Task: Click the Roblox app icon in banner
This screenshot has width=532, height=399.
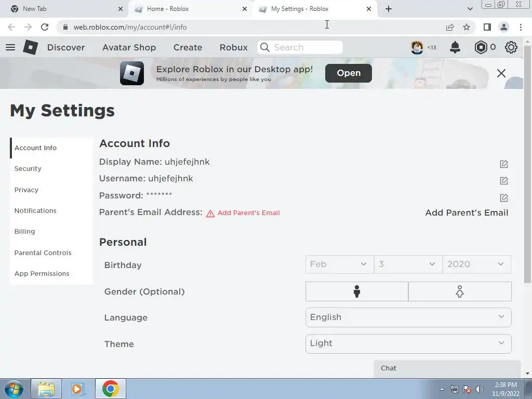Action: [x=132, y=73]
